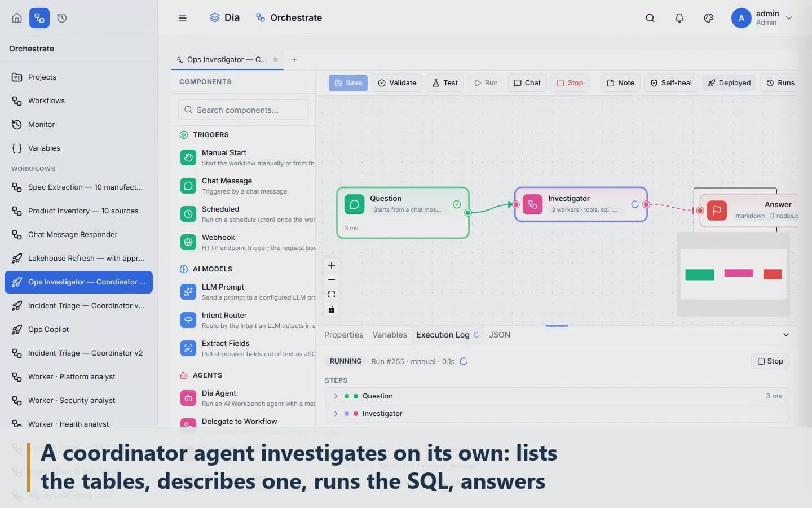The width and height of the screenshot is (812, 508).
Task: Select the Dia Agent component
Action: [x=247, y=398]
